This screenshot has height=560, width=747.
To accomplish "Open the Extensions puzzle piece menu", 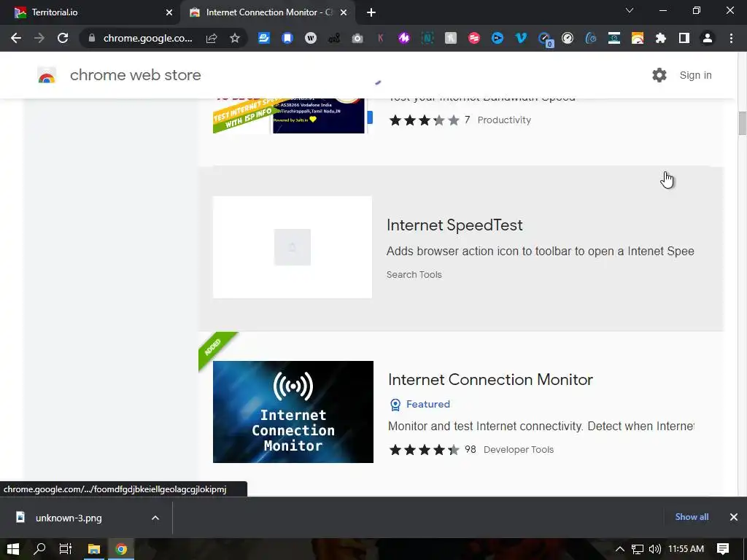I will click(661, 38).
